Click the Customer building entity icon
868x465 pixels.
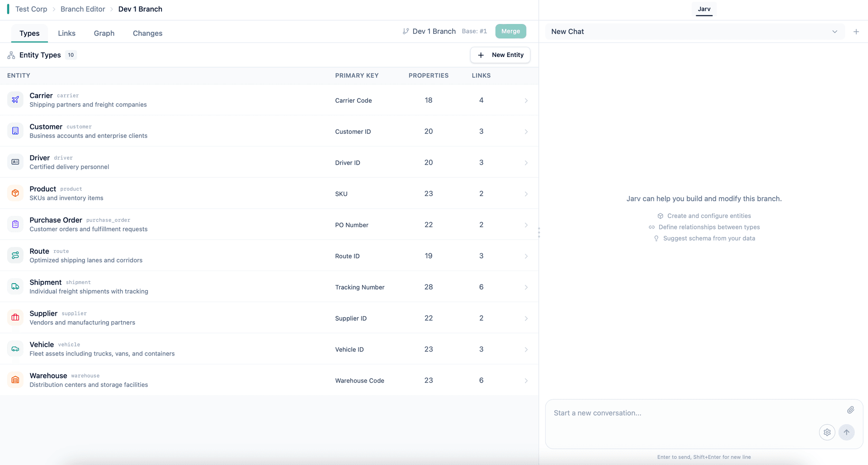coord(15,131)
